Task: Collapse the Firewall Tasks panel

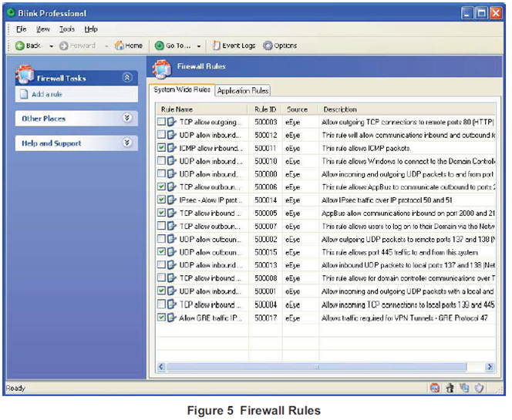Action: [x=127, y=77]
